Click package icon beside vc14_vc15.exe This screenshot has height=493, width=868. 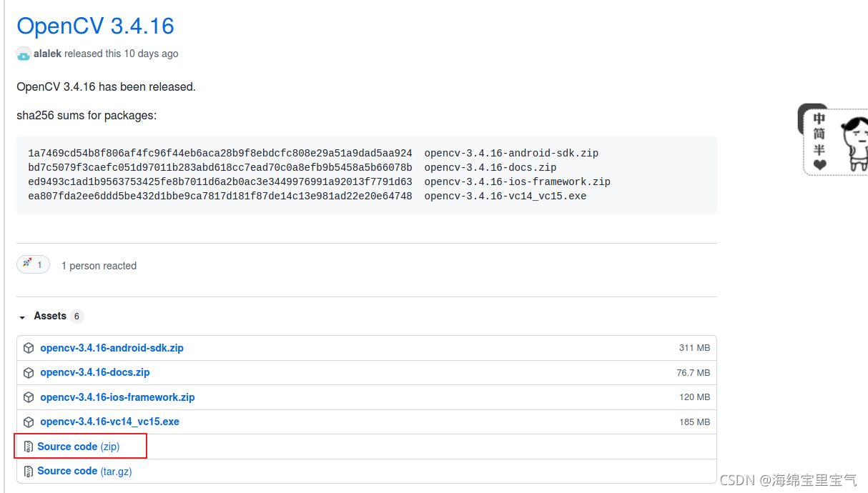pos(29,422)
